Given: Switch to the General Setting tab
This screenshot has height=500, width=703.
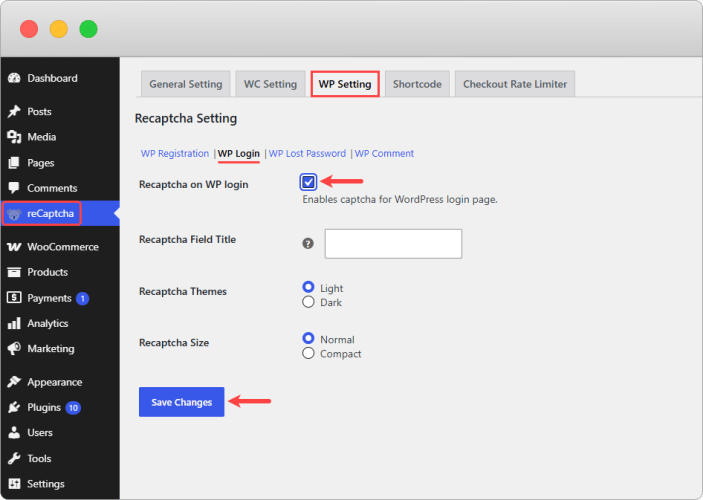Looking at the screenshot, I should (186, 84).
